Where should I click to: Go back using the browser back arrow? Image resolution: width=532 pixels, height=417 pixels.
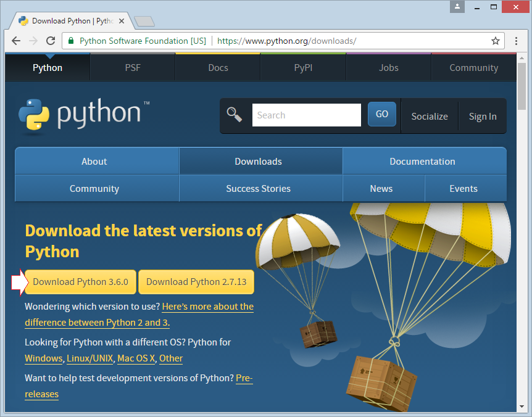16,41
